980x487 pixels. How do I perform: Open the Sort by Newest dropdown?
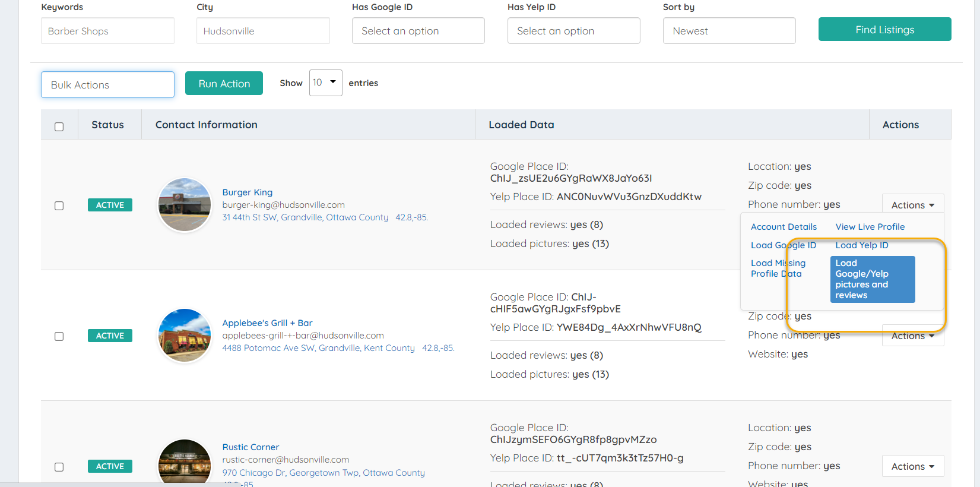pos(730,31)
